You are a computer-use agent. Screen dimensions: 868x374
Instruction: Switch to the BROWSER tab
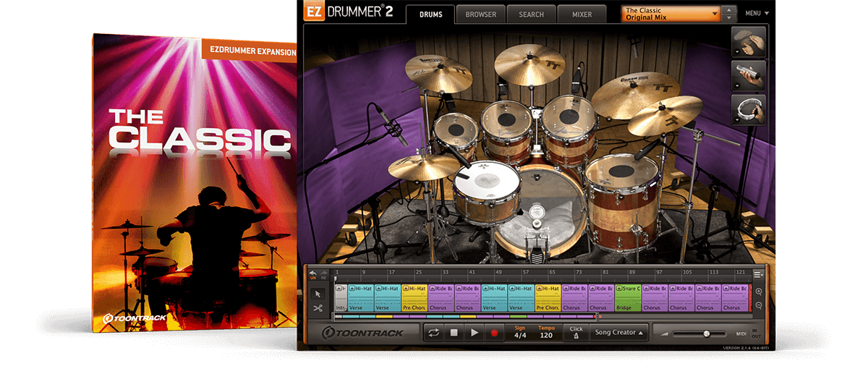pyautogui.click(x=481, y=14)
